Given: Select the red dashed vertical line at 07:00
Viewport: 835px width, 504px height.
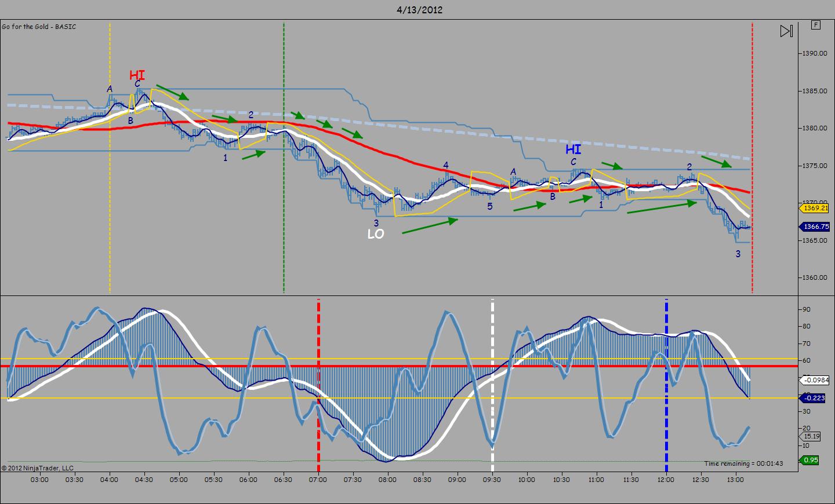Looking at the screenshot, I should [318, 386].
